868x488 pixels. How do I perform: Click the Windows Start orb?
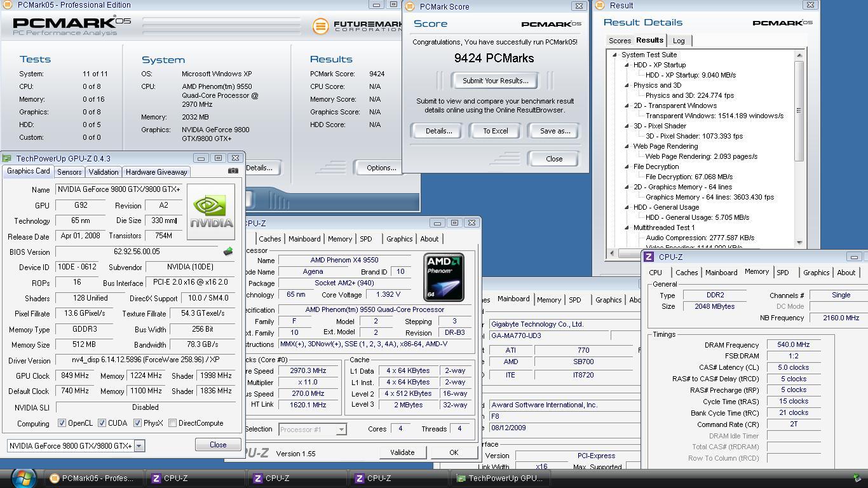coord(24,478)
